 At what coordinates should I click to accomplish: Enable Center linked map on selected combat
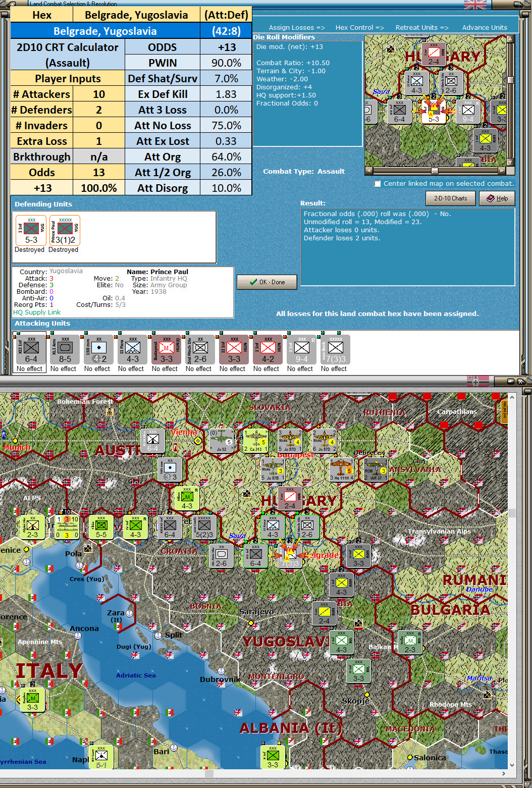378,184
